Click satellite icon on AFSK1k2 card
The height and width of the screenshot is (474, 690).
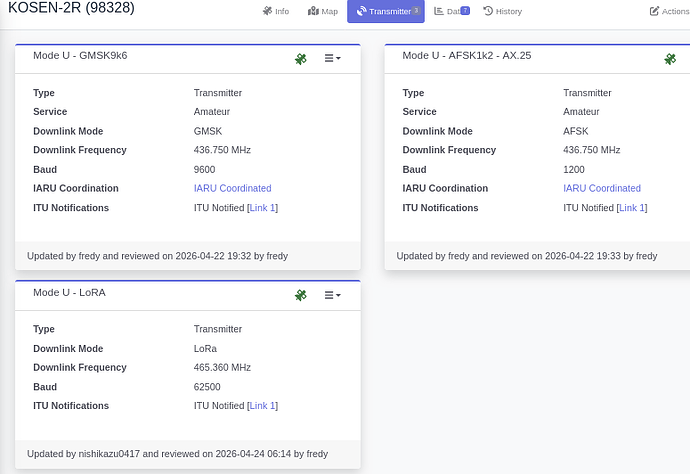coord(670,59)
